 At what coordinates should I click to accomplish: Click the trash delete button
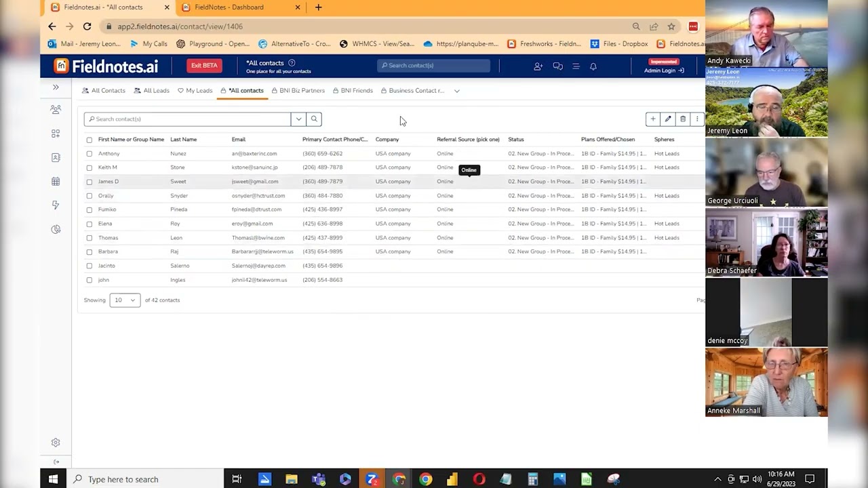[683, 119]
